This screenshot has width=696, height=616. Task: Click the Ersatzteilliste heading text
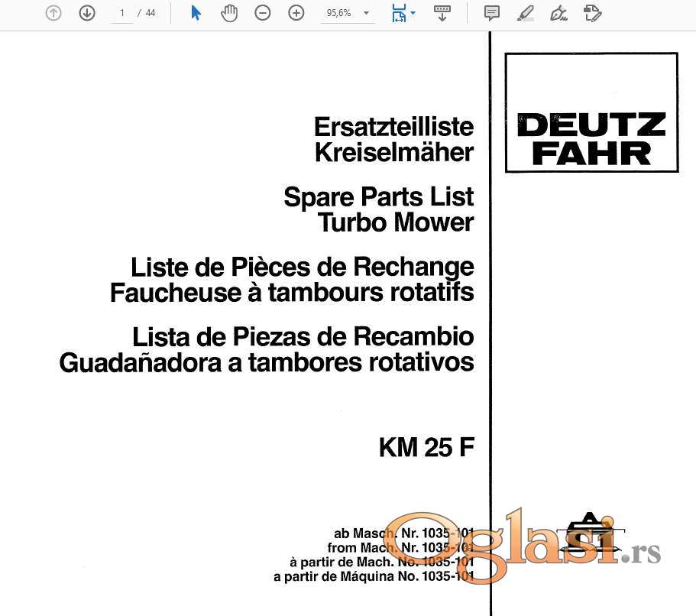(393, 127)
